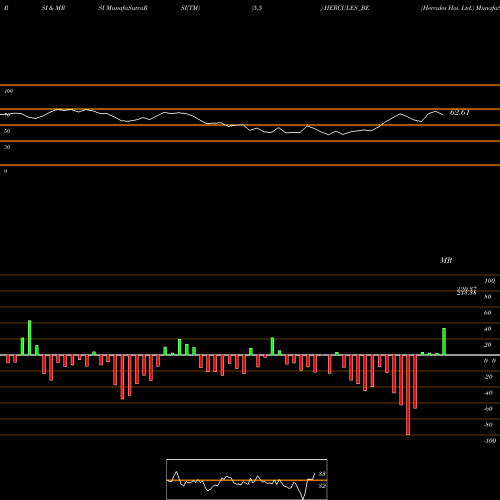Click the 'MR' label above the histogram
This screenshot has height=500, width=500.
pyautogui.click(x=446, y=260)
